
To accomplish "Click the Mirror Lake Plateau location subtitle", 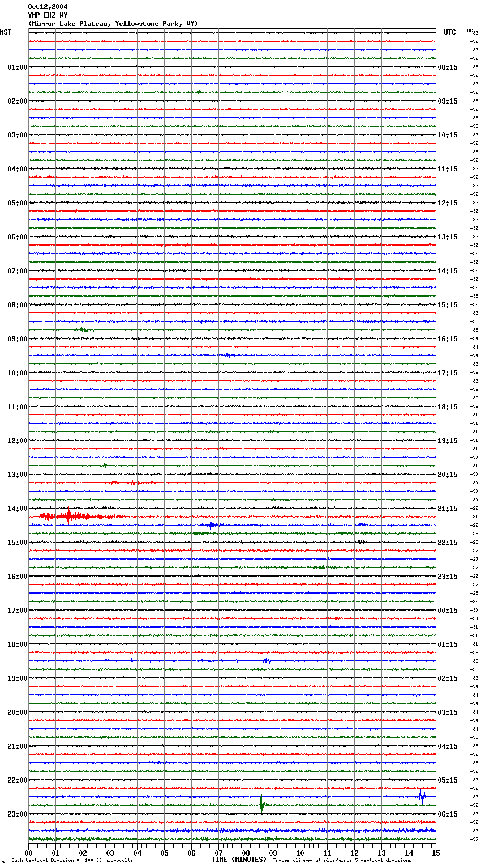I will point(113,24).
